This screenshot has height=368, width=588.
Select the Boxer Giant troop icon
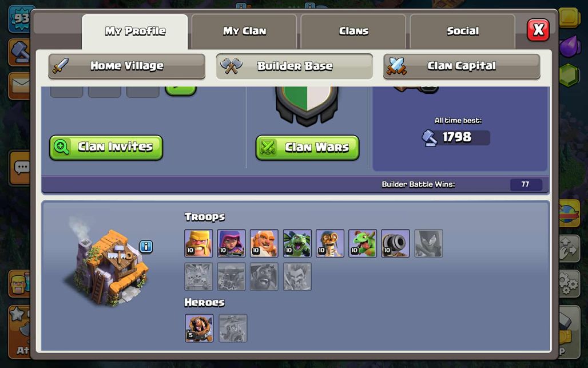click(x=264, y=243)
